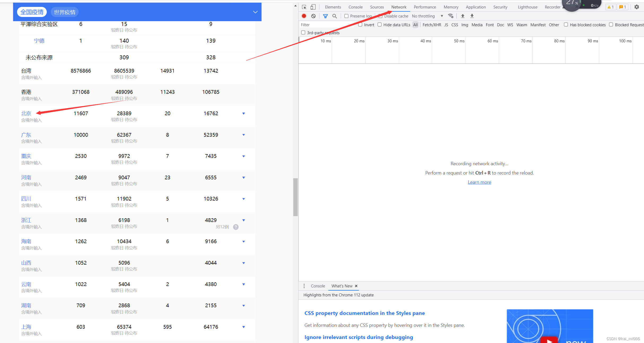Expand the 河南 row arrow
Screen dimensions: 644x343
(244, 178)
